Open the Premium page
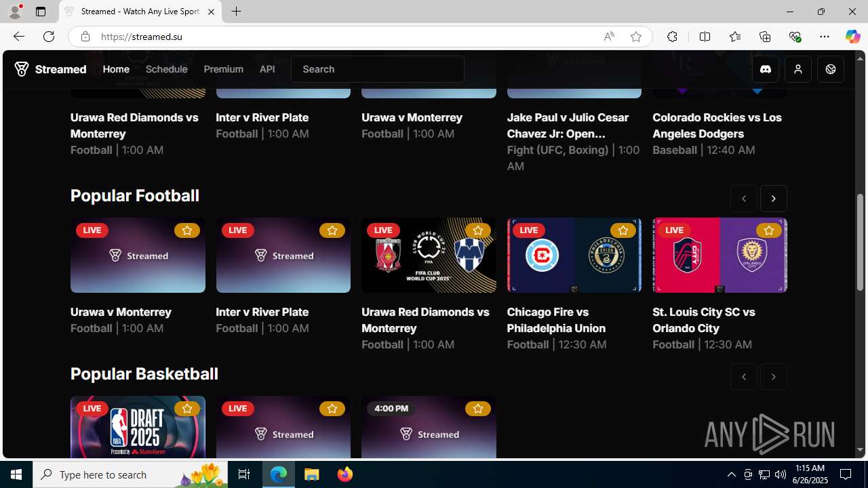The height and width of the screenshot is (488, 868). tap(223, 69)
